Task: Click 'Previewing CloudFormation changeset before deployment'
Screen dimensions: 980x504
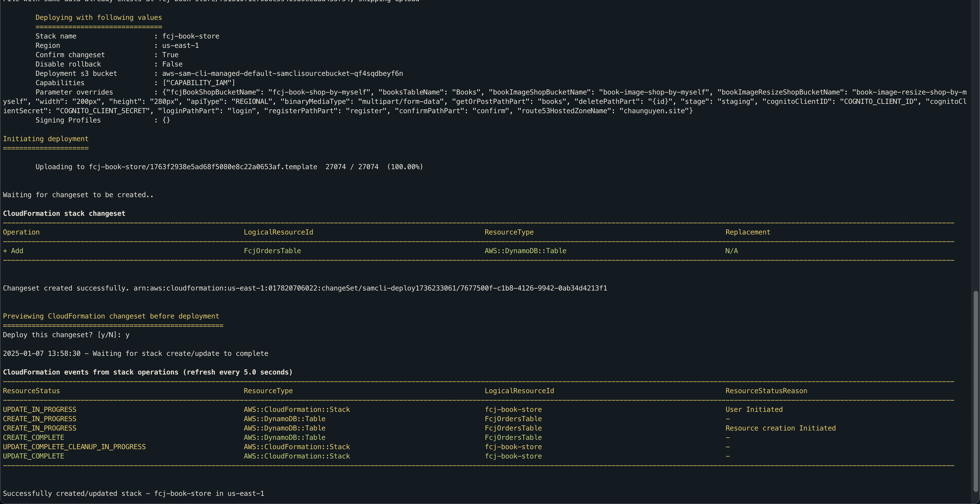Action: pyautogui.click(x=111, y=316)
